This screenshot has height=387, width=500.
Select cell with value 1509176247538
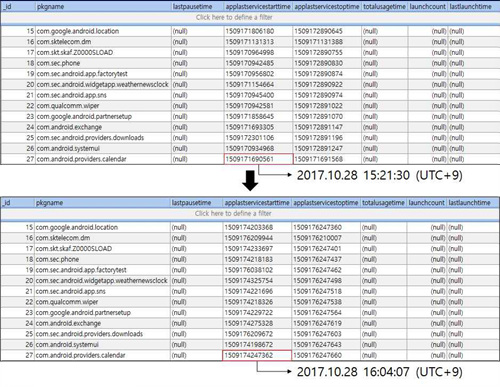326,302
